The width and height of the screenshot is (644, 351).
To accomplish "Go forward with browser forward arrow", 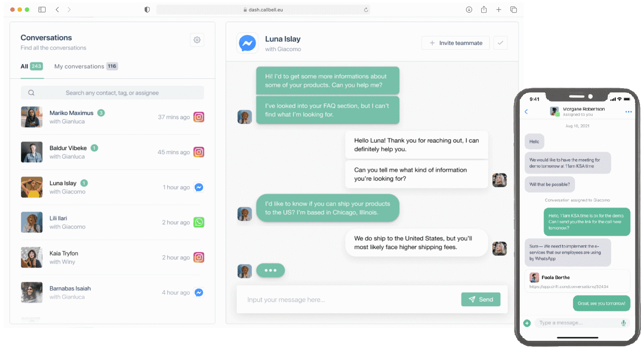I will tap(69, 9).
